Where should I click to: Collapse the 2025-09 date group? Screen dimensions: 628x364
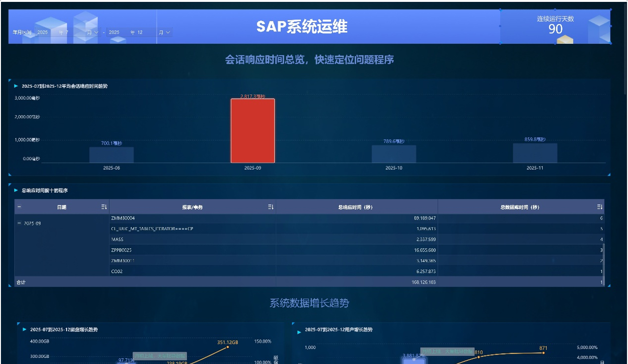19,223
